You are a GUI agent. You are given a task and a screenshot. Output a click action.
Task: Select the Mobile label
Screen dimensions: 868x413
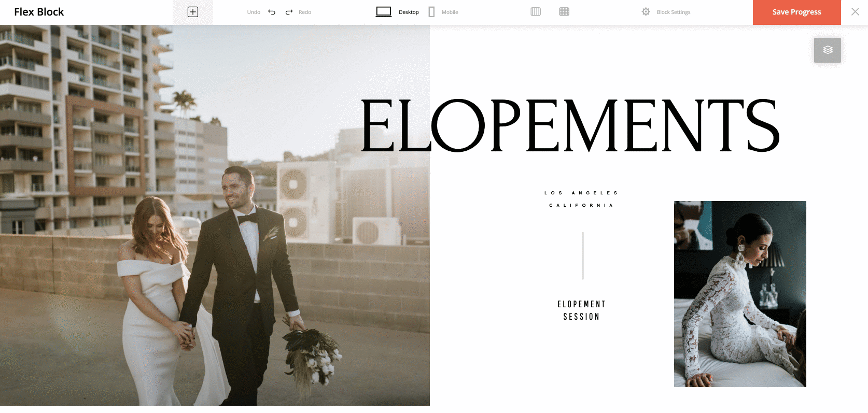click(450, 12)
